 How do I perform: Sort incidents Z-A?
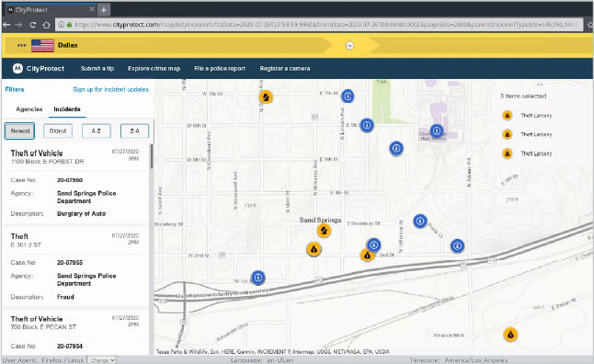(x=134, y=131)
